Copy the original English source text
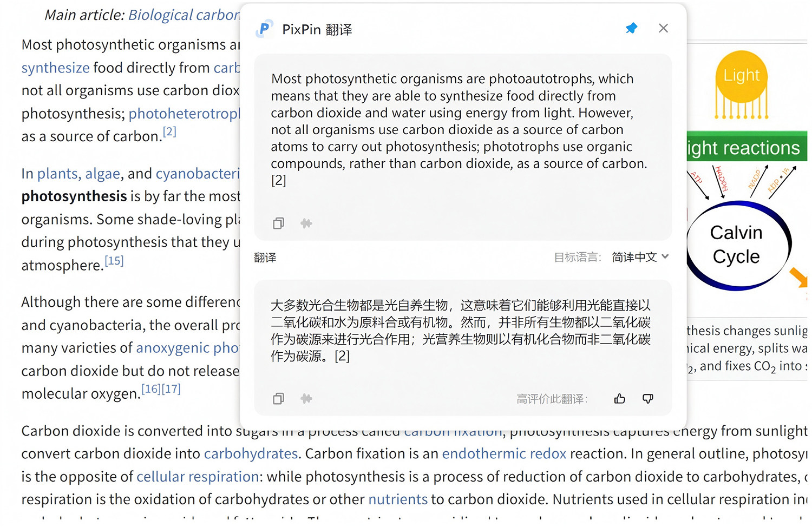The width and height of the screenshot is (812, 527). tap(278, 223)
